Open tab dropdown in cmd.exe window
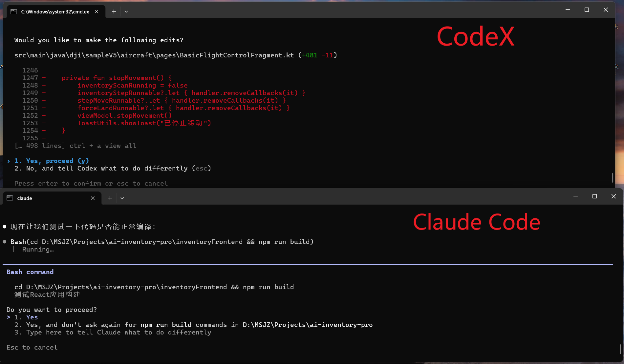Screen dimensions: 624x364 (126, 11)
